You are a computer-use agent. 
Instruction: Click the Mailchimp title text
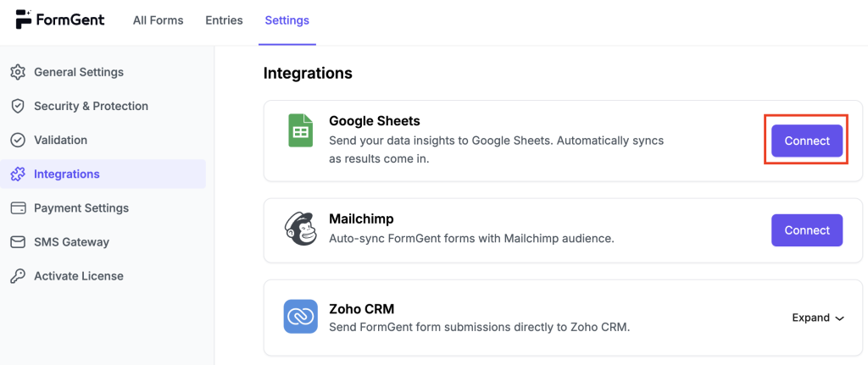pyautogui.click(x=361, y=219)
